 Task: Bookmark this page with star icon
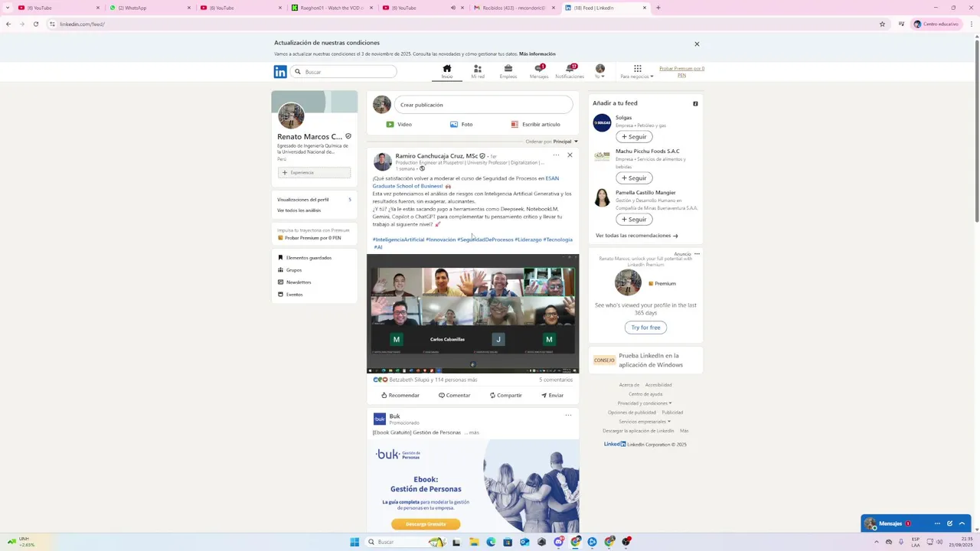click(x=882, y=24)
